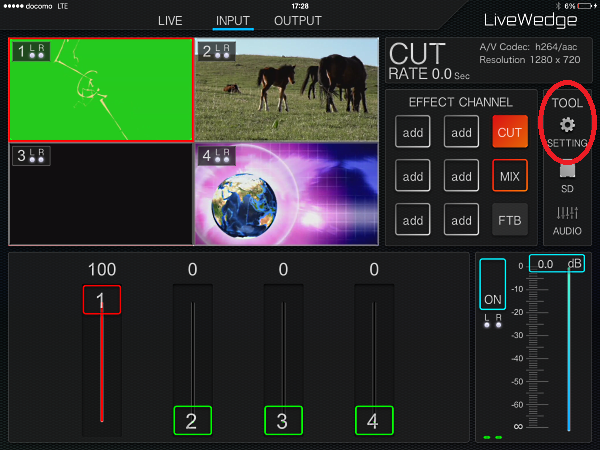Select the black input 3 preview
Screen dimensions: 600x450
(101, 194)
